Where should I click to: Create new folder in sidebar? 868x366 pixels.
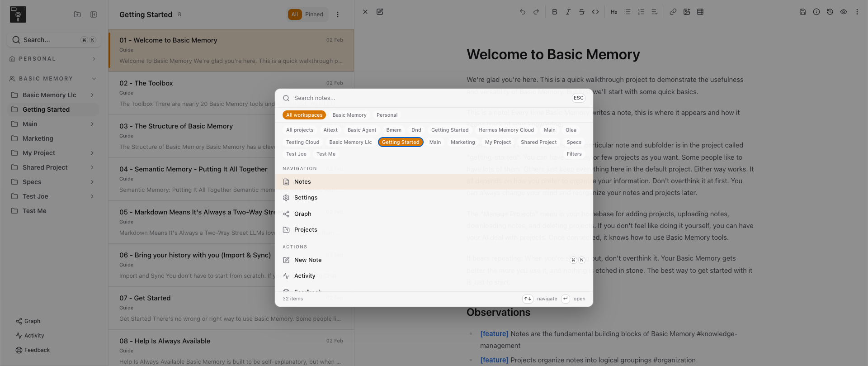tap(77, 14)
